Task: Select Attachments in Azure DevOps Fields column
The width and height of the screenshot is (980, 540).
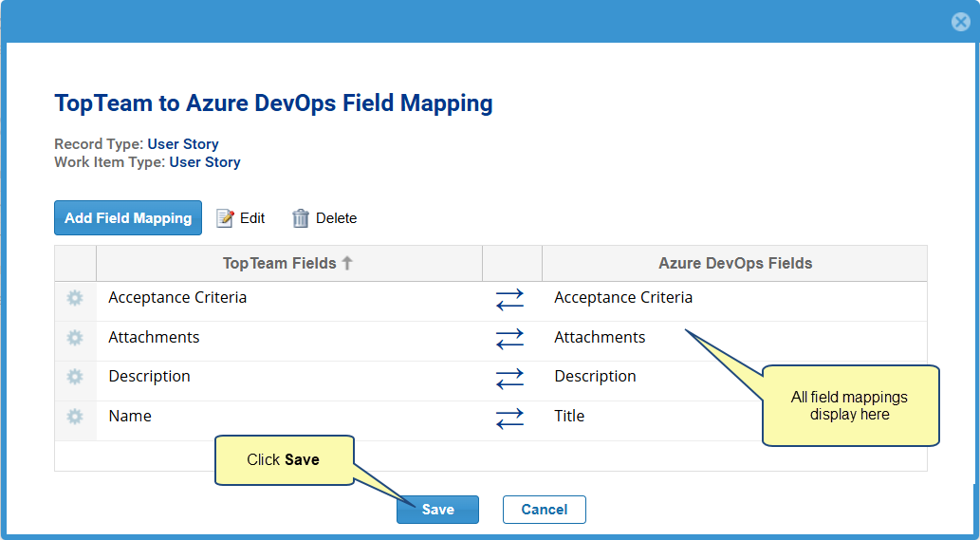Action: [600, 338]
